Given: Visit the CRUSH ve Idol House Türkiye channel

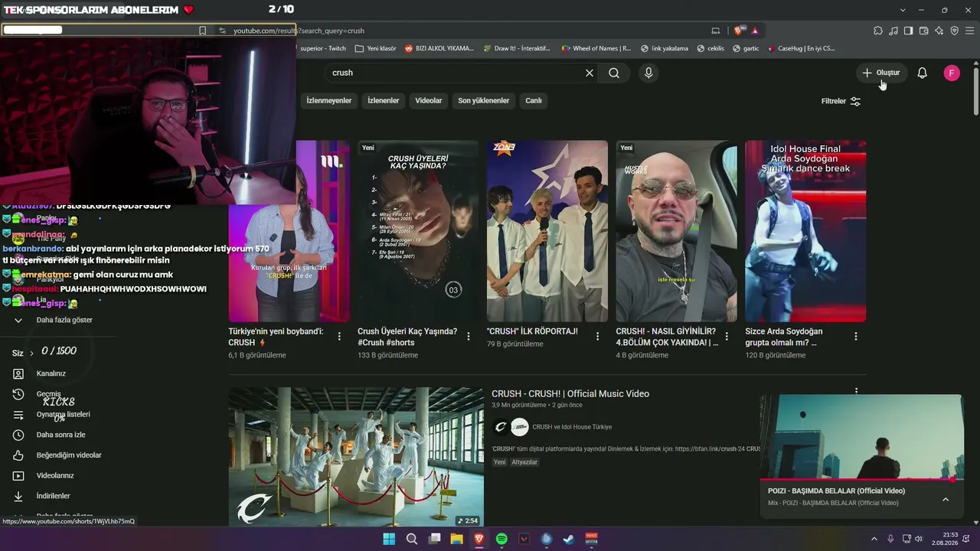Looking at the screenshot, I should pos(572,427).
